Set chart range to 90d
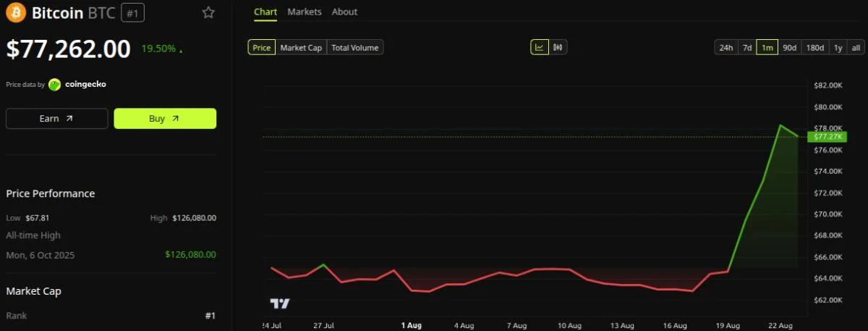 click(x=790, y=48)
